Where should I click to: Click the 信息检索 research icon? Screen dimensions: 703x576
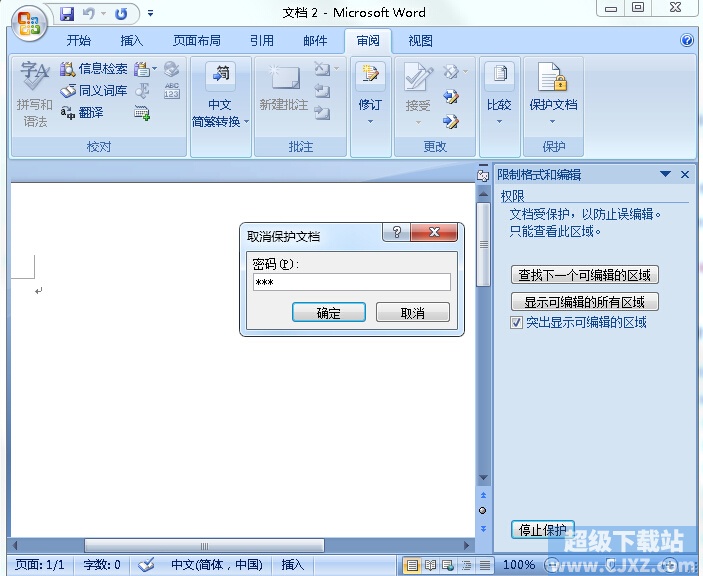tap(68, 69)
